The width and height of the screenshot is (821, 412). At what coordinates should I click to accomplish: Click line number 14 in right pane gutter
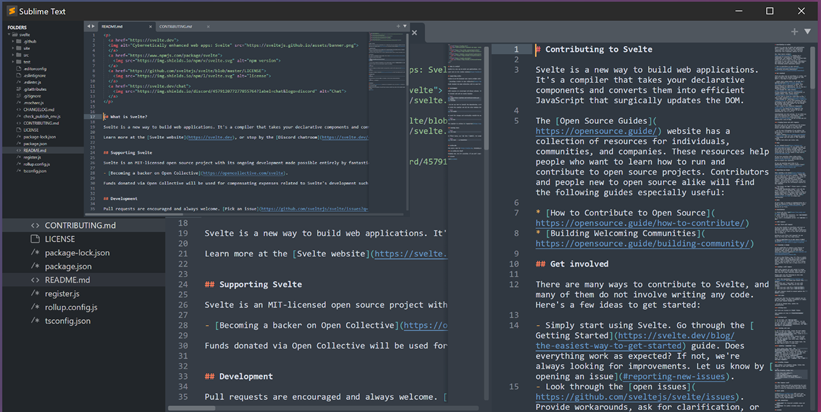point(514,325)
